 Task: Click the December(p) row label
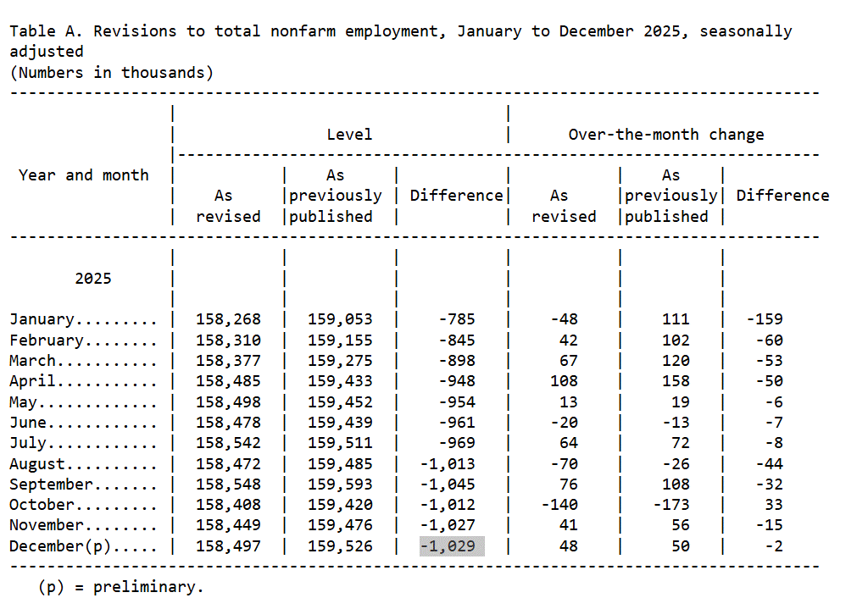(82, 546)
